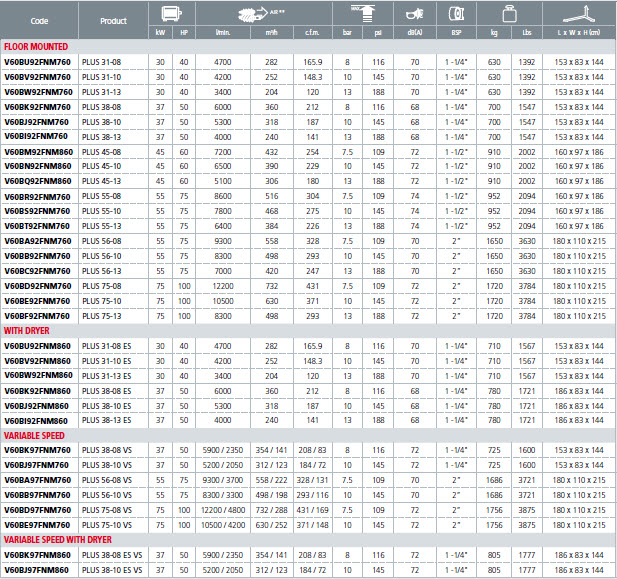Click the psi sub-header
The height and width of the screenshot is (579, 617).
point(378,33)
